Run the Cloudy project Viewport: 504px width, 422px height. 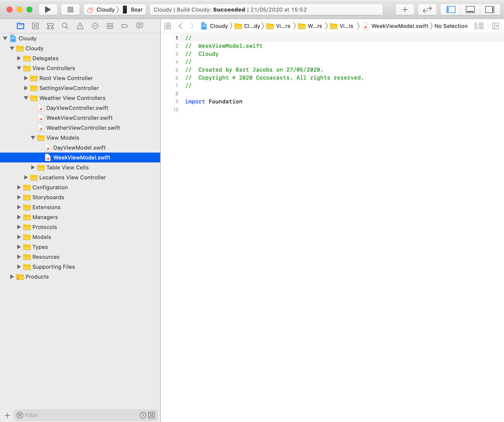(x=48, y=9)
